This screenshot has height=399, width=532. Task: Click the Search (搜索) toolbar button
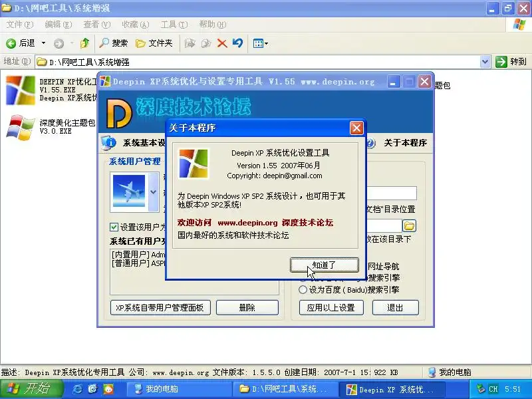pyautogui.click(x=113, y=43)
